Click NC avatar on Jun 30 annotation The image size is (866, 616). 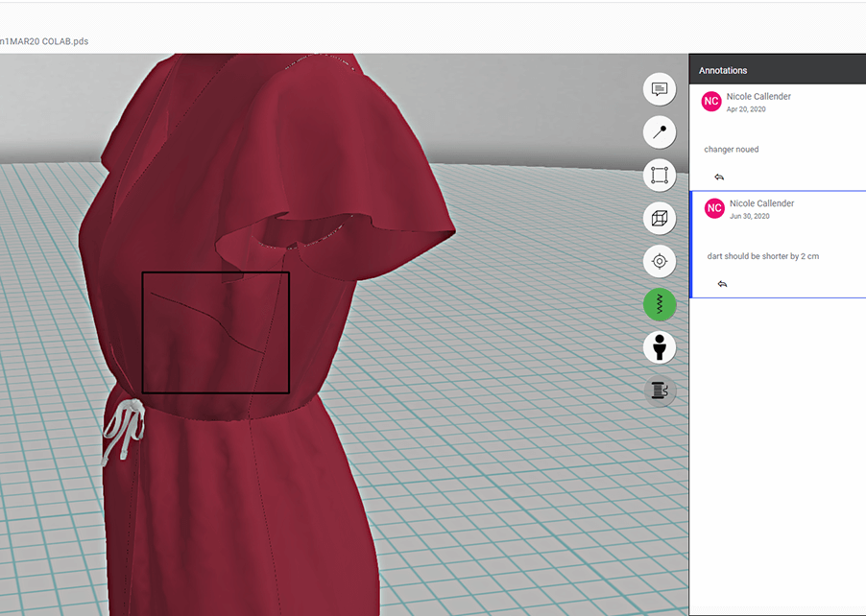tap(714, 208)
